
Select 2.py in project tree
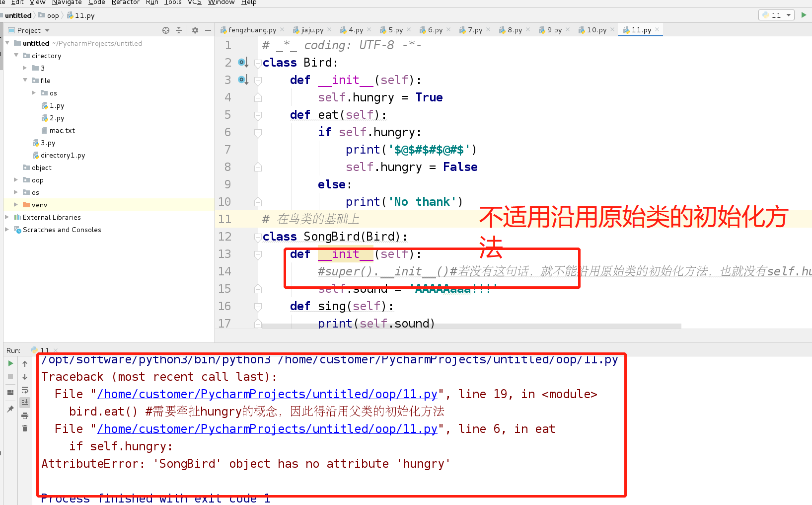pyautogui.click(x=57, y=118)
